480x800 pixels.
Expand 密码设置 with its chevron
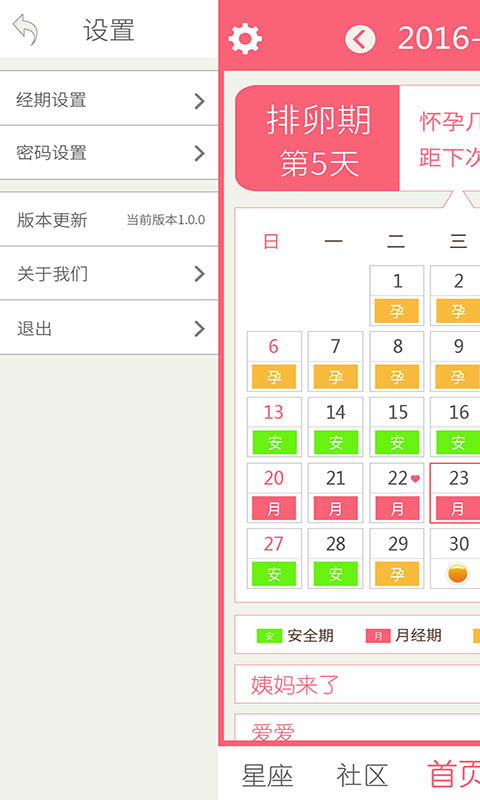tap(199, 153)
